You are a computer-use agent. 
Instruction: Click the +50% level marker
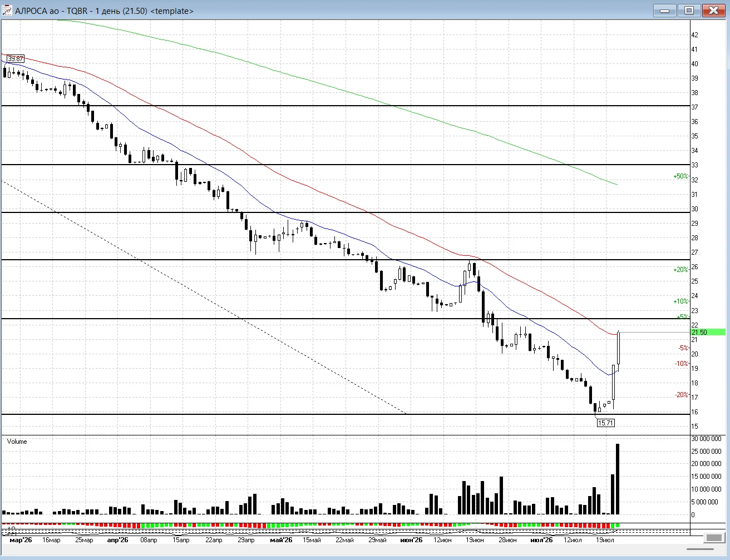click(680, 176)
